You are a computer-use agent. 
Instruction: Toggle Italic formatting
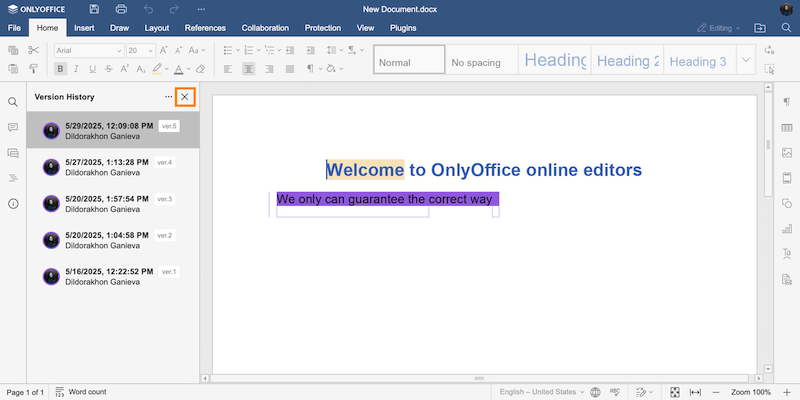click(x=77, y=69)
